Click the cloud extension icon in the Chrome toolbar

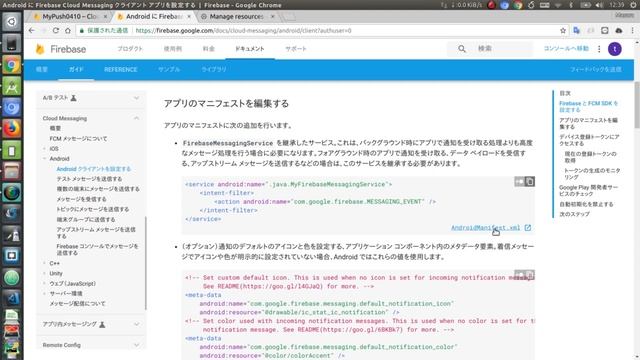619,31
